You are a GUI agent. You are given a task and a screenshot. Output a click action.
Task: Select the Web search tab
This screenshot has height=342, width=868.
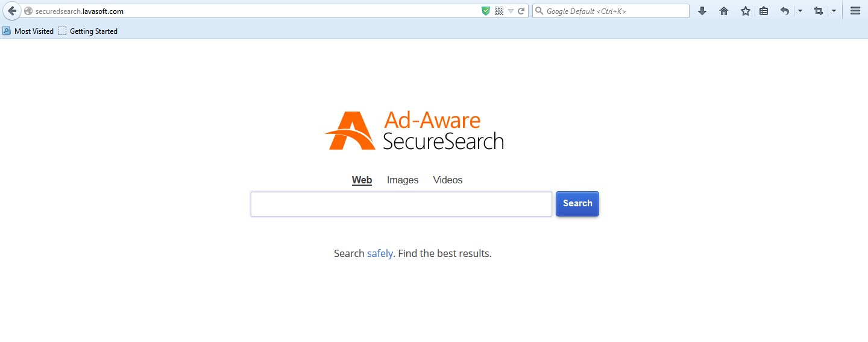pyautogui.click(x=362, y=180)
